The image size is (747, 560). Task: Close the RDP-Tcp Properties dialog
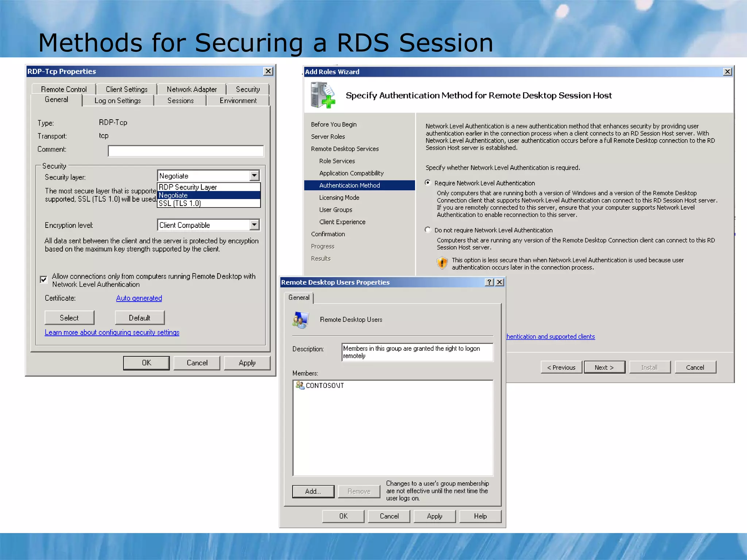268,71
